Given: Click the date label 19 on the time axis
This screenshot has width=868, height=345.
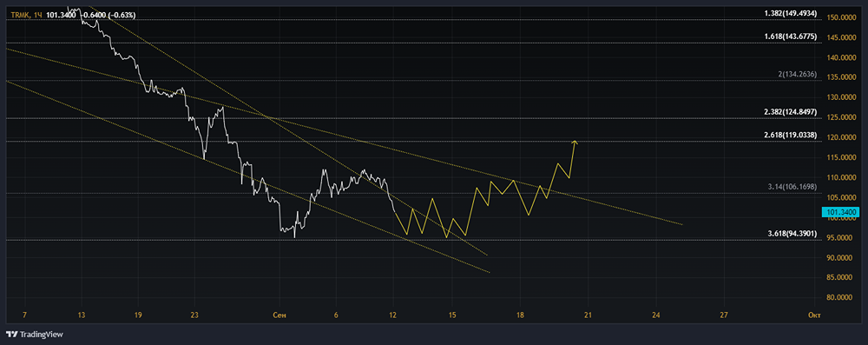Looking at the screenshot, I should pos(138,315).
